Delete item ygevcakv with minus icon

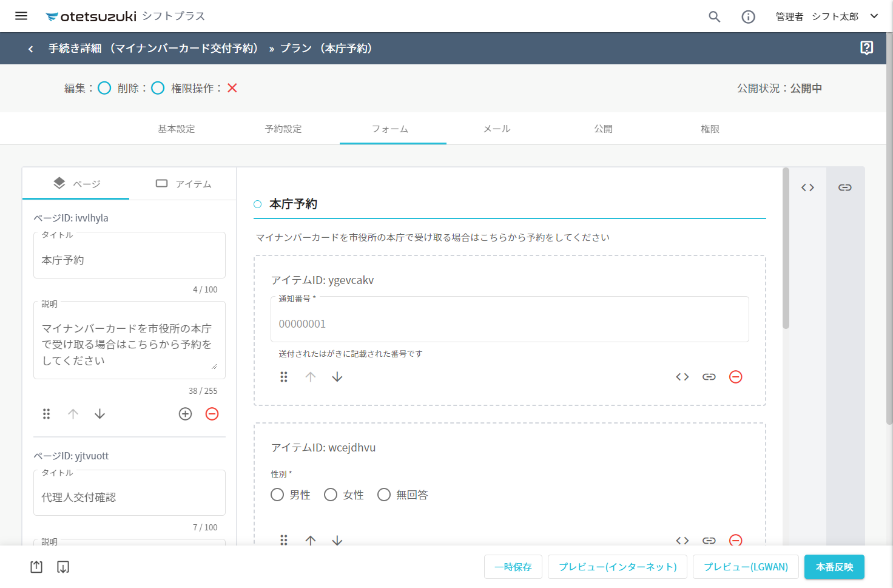(x=736, y=377)
